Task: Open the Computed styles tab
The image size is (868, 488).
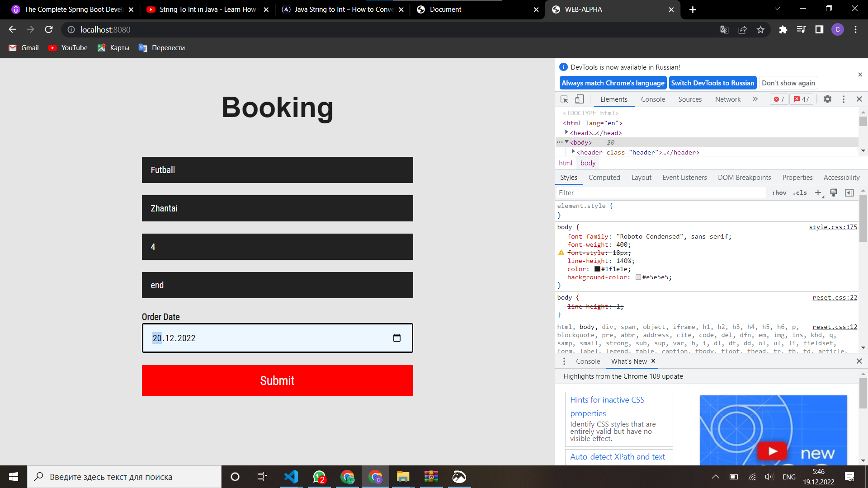Action: (604, 178)
